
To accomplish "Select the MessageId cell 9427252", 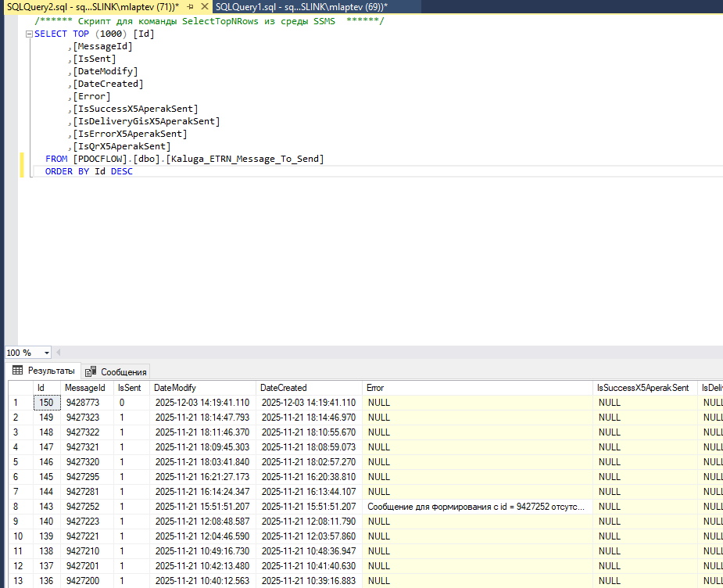I will tap(82, 507).
